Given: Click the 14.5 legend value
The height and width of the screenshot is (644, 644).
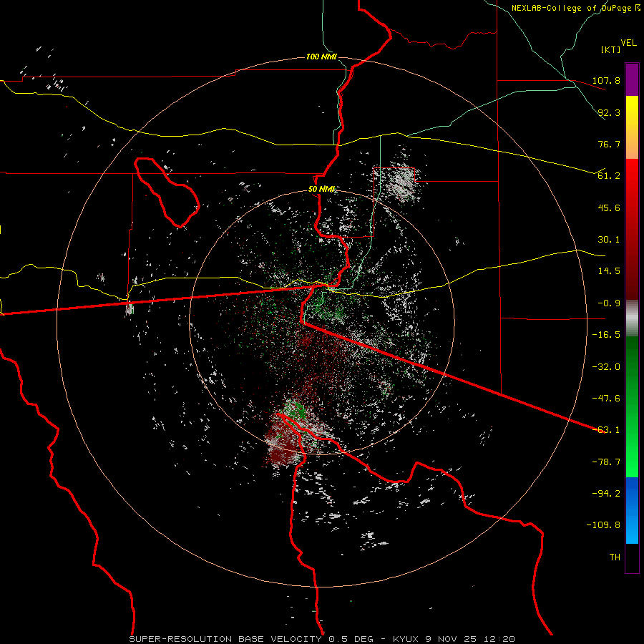Looking at the screenshot, I should (609, 271).
